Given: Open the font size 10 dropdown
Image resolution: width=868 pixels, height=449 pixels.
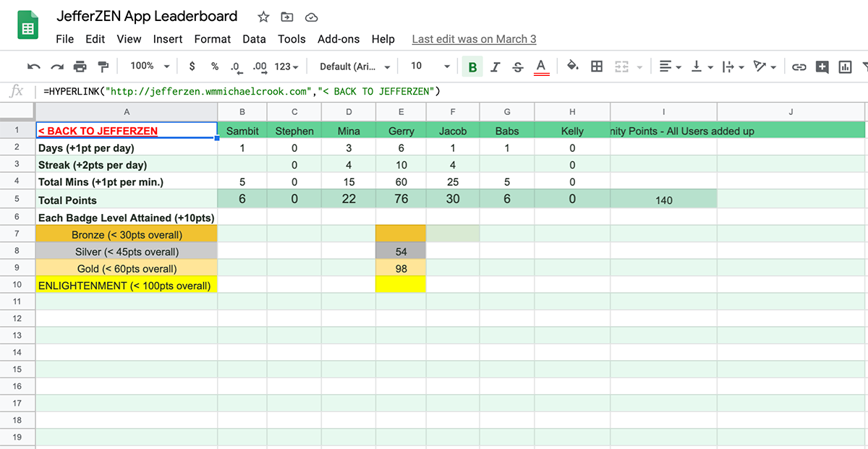Looking at the screenshot, I should 430,67.
